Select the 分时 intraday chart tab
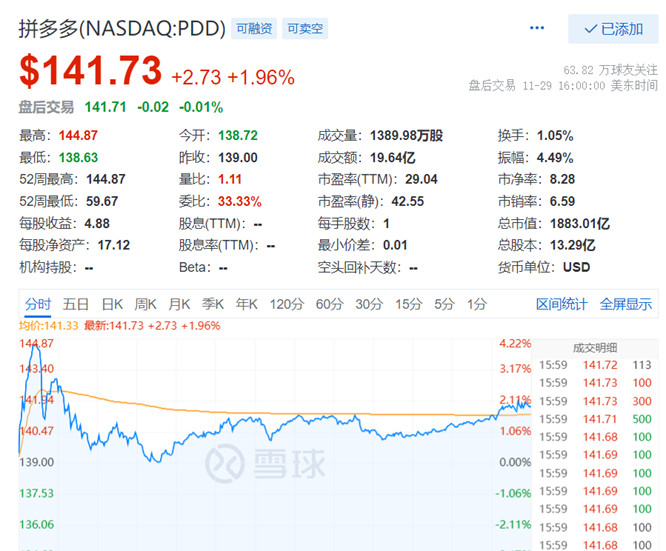This screenshot has width=666, height=551. (x=37, y=304)
